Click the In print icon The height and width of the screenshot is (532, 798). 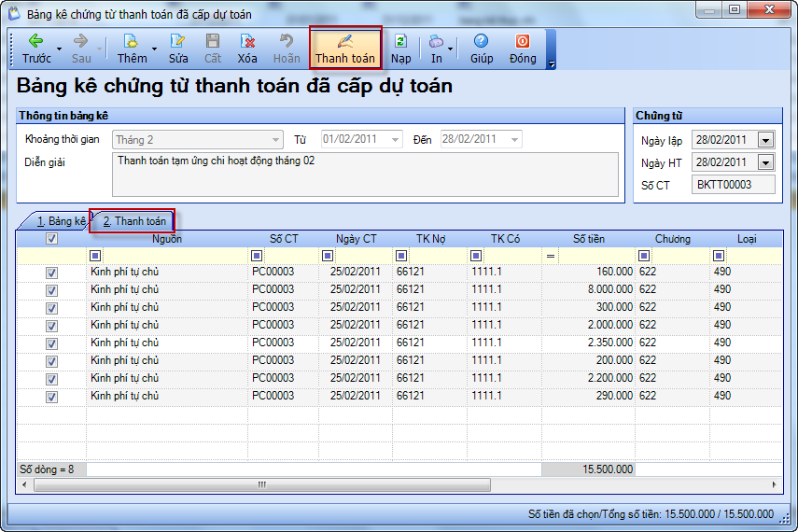(436, 42)
